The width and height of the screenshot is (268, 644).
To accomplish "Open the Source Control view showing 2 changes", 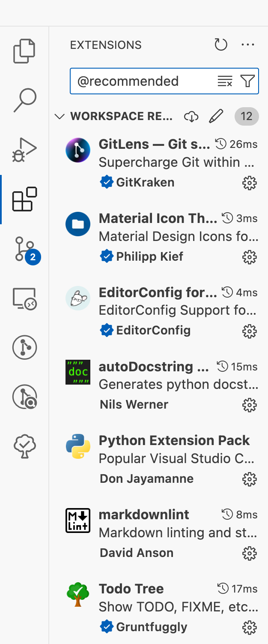I will click(x=24, y=249).
